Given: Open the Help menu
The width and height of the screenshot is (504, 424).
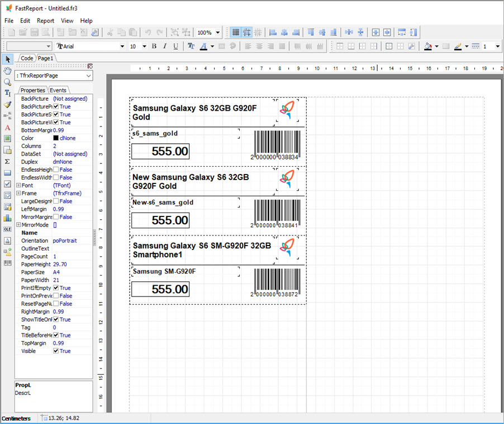Looking at the screenshot, I should coord(86,21).
